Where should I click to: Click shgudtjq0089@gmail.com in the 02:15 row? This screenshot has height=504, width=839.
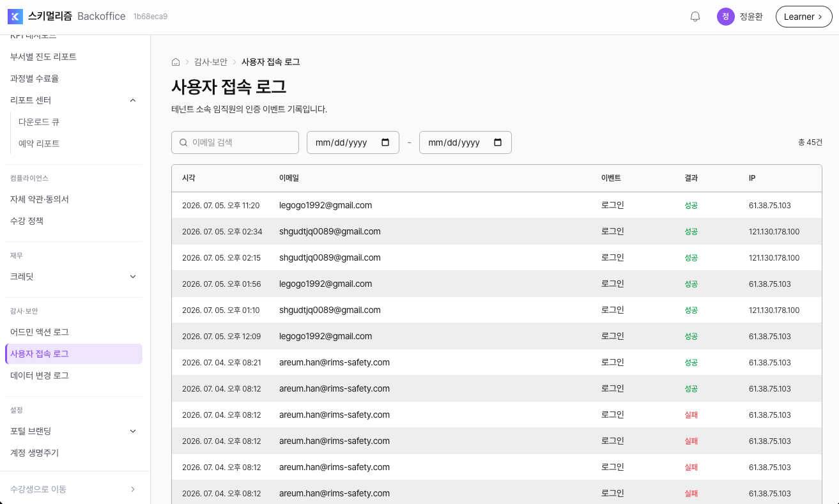pyautogui.click(x=330, y=257)
